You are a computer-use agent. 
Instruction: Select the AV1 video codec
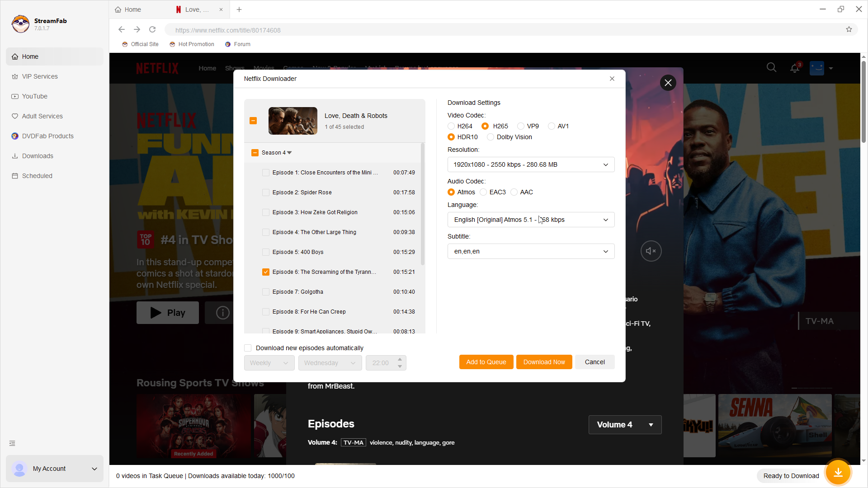[x=552, y=126]
